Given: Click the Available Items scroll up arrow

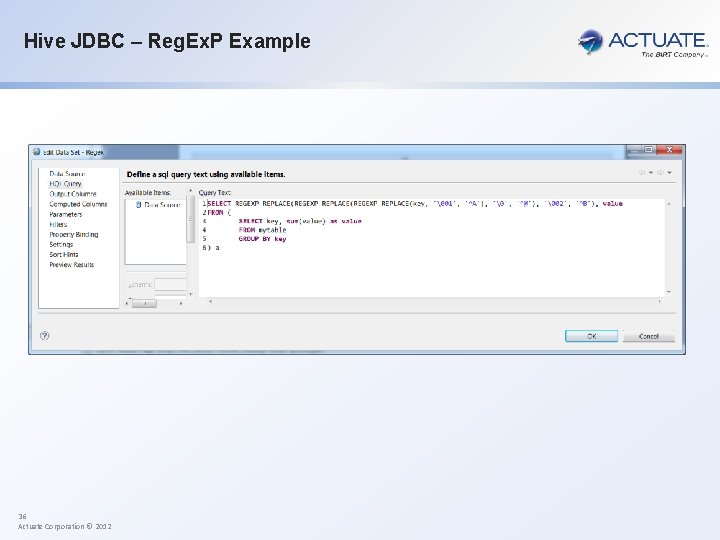Looking at the screenshot, I should click(190, 191).
